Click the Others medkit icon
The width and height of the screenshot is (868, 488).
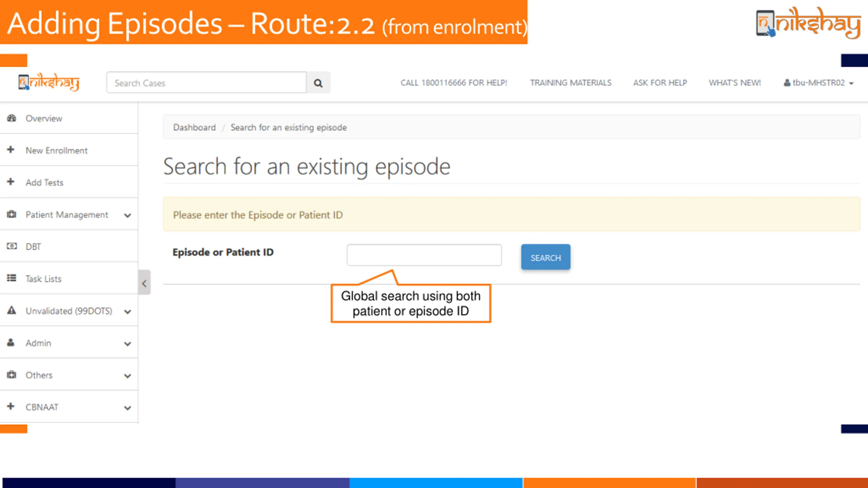[12, 375]
